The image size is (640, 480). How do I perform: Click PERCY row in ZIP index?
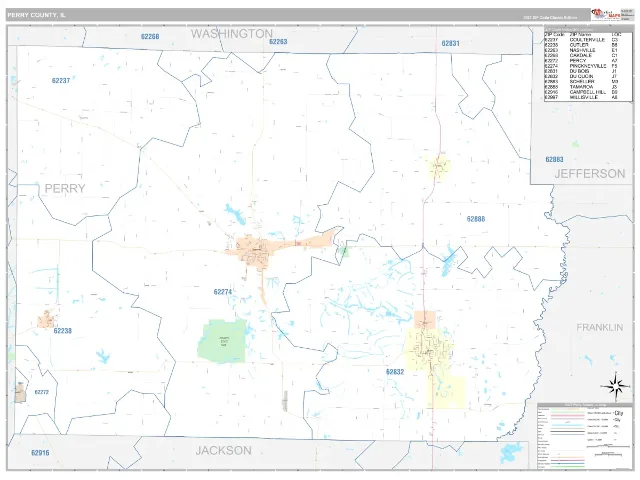(x=582, y=60)
